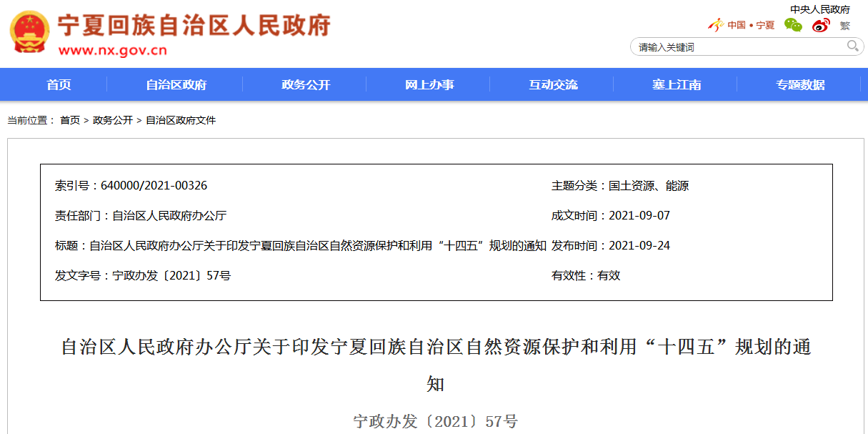868x434 pixels.
Task: Open 自治区政府 navigation menu
Action: (x=176, y=84)
